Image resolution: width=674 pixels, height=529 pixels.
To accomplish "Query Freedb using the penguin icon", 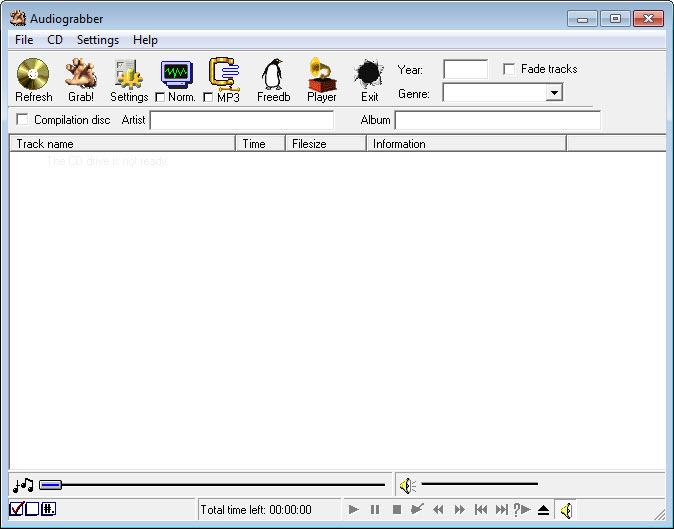I will tap(273, 74).
